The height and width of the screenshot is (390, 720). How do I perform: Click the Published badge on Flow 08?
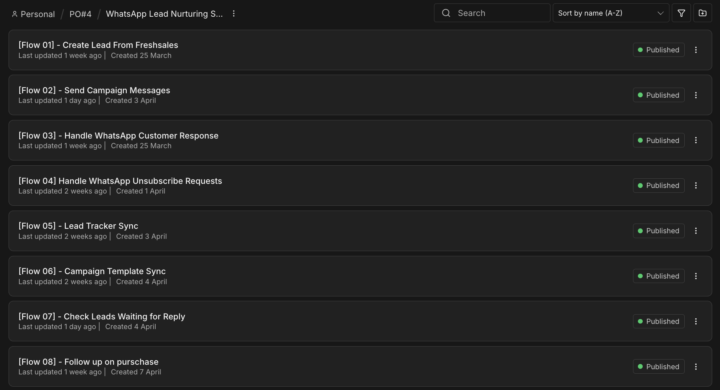point(658,367)
